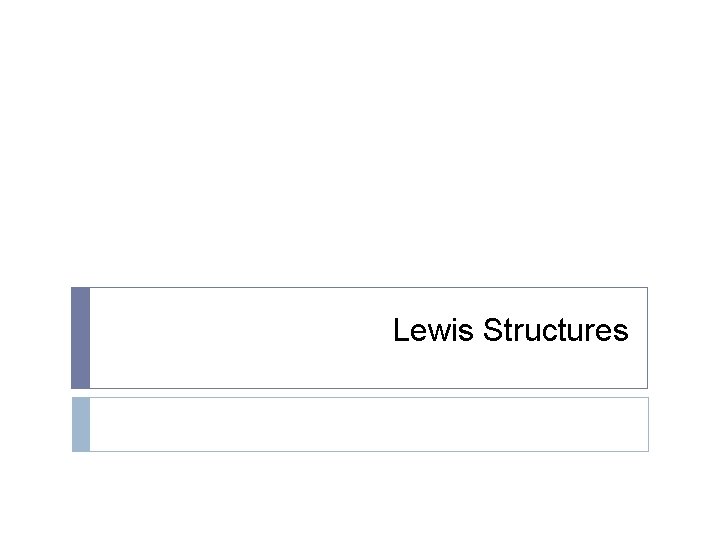Select the light blue accent bar beside subtitle
720x540 pixels.
click(x=81, y=424)
